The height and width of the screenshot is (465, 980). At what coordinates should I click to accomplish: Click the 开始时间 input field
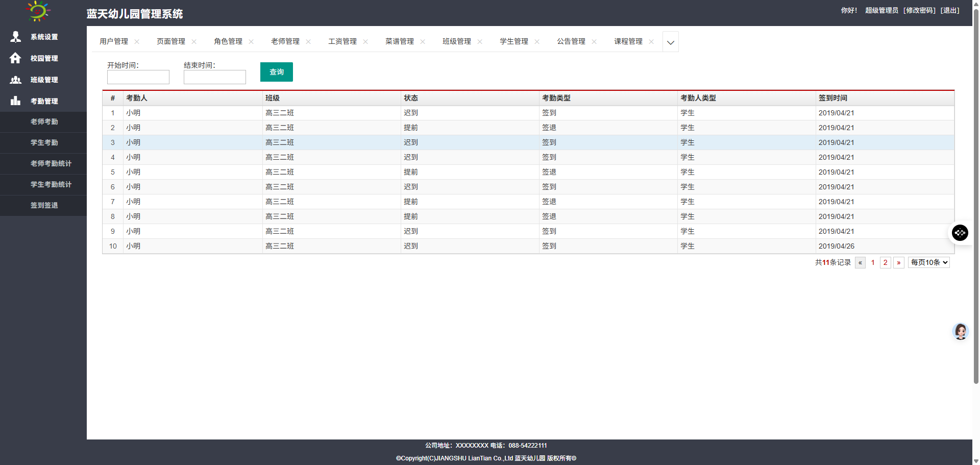(x=138, y=77)
